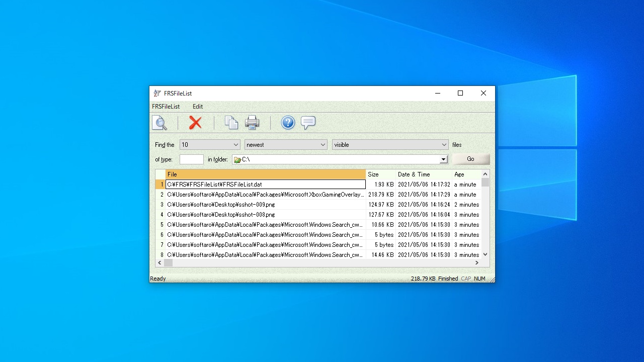Image resolution: width=644 pixels, height=362 pixels.
Task: Open the 'visible' files dropdown
Action: [x=390, y=145]
